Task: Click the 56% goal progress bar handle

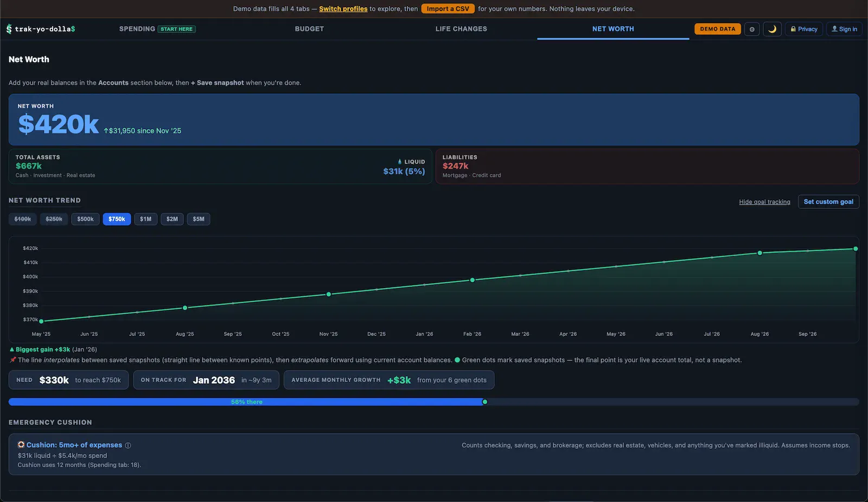Action: [x=485, y=402]
